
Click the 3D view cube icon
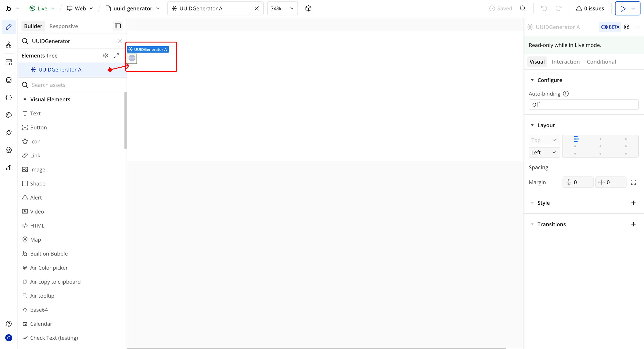308,9
